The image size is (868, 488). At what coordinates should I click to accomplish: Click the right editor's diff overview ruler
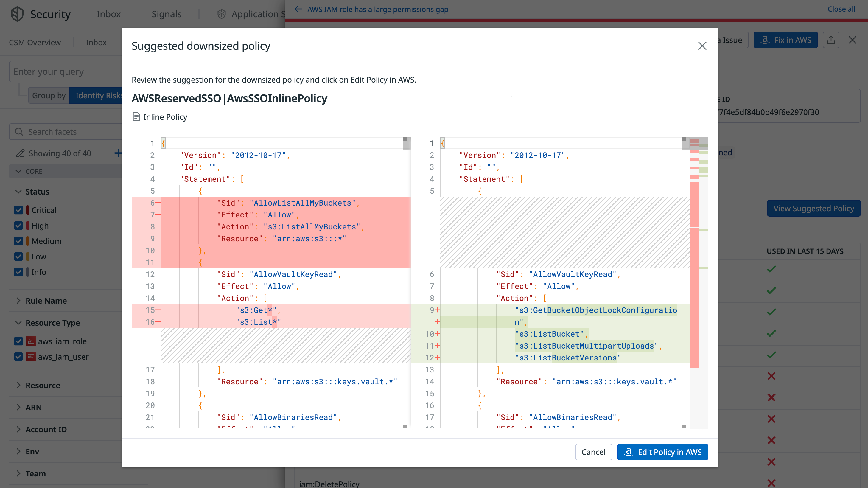[699, 283]
